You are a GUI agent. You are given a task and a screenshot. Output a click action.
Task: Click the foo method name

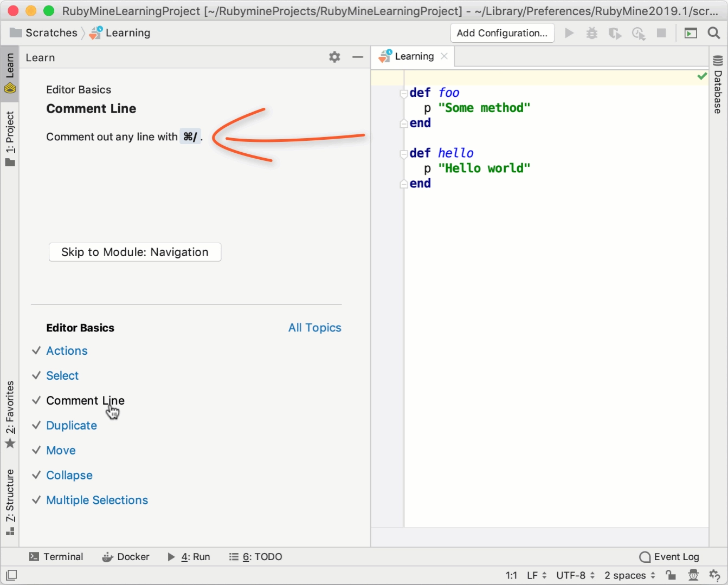coord(449,93)
